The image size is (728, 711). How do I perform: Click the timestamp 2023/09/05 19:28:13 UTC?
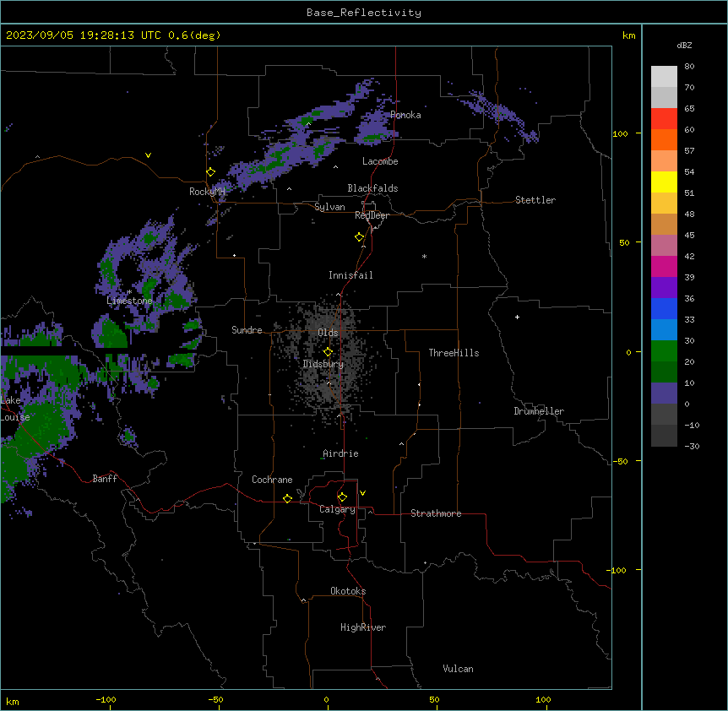pyautogui.click(x=83, y=35)
